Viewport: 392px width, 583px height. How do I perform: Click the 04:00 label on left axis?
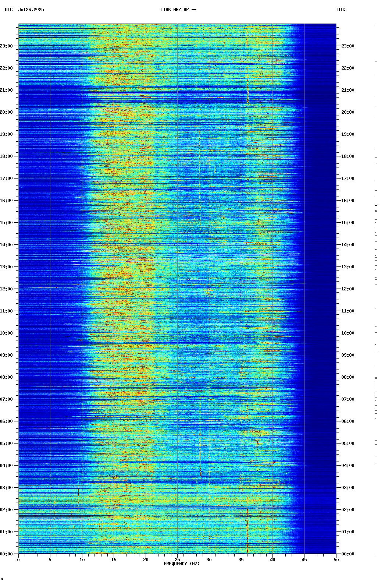click(6, 466)
